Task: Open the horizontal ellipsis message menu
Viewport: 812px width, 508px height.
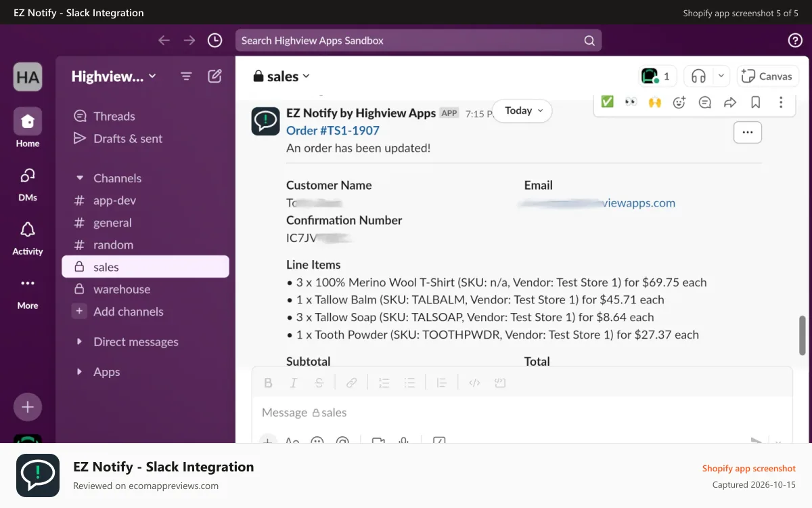Action: 748,133
